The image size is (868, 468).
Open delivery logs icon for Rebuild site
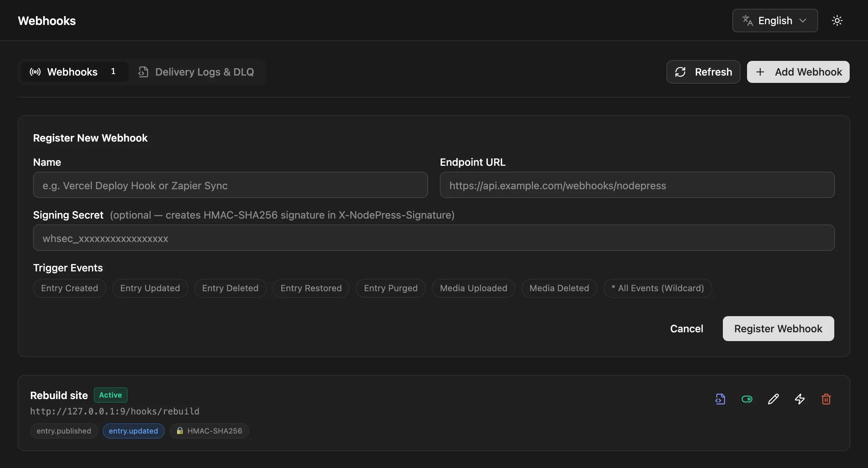click(x=720, y=399)
